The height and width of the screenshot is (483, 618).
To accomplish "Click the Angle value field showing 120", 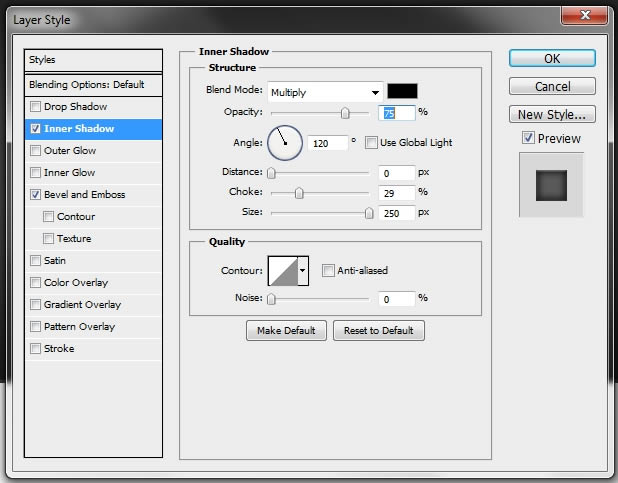I will (x=328, y=144).
